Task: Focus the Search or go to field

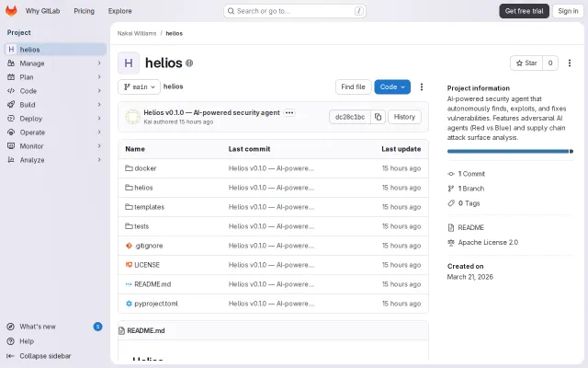Action: (x=295, y=11)
